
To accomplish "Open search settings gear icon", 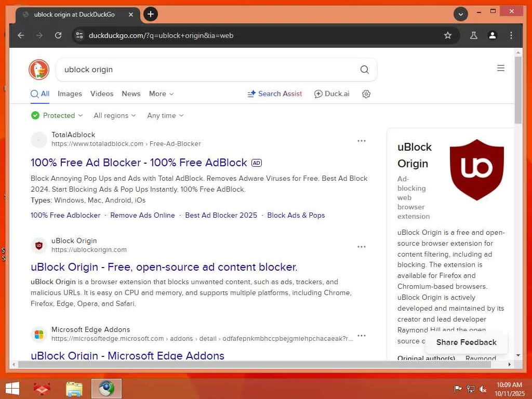I will coord(366,94).
